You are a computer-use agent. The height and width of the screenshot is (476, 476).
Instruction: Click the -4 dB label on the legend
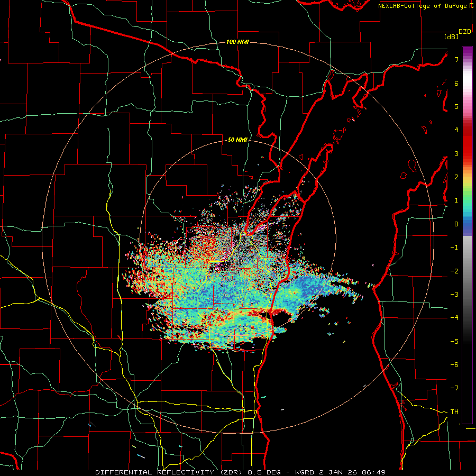tap(454, 318)
